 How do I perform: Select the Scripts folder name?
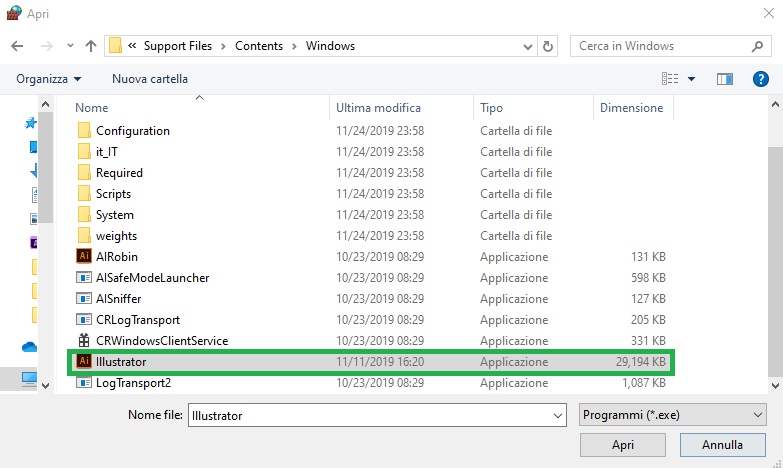click(113, 194)
